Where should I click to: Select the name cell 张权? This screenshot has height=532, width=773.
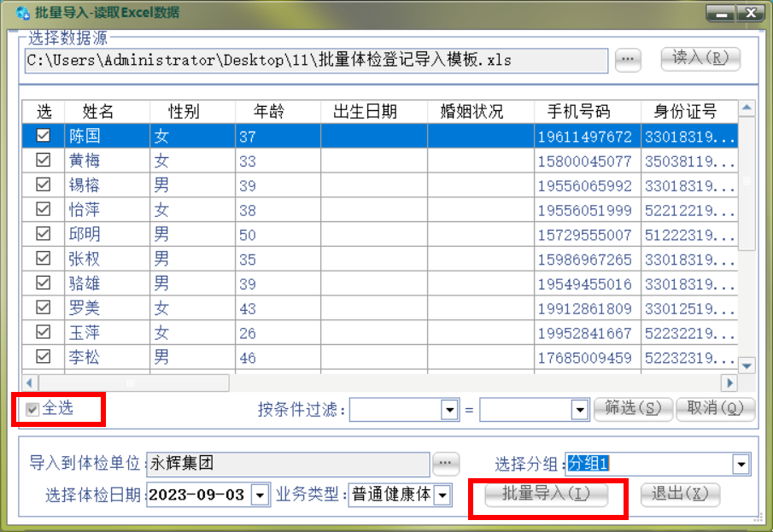(107, 259)
